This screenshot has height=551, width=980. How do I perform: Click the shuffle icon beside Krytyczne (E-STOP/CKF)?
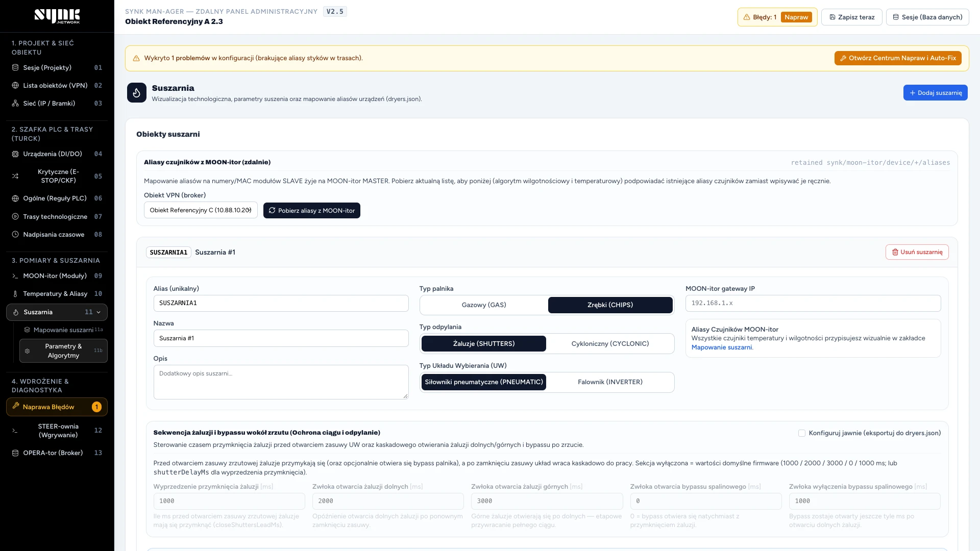coord(15,177)
